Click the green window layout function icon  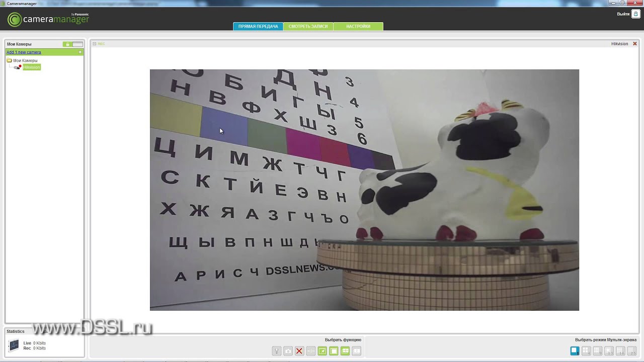pyautogui.click(x=345, y=351)
